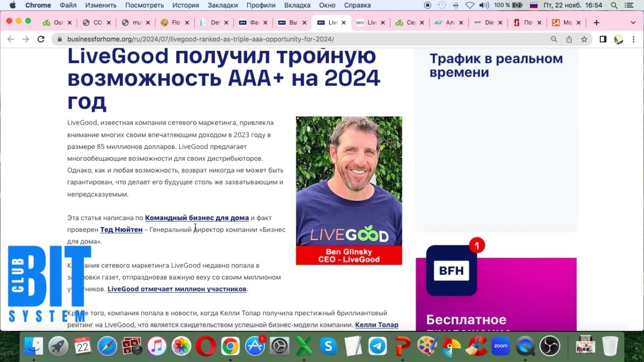This screenshot has width=644, height=362.
Task: Reload the page with the refresh icon
Action: pos(41,39)
